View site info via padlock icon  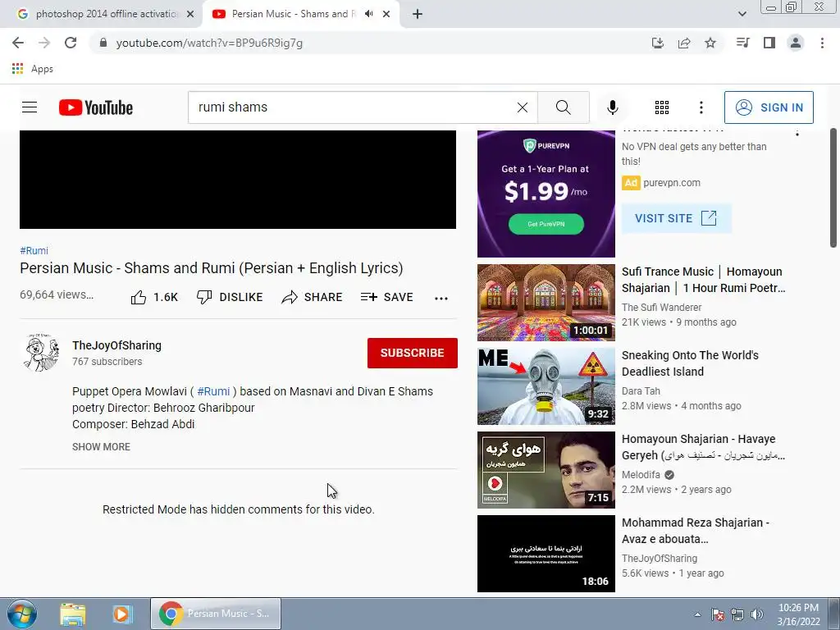[x=103, y=43]
